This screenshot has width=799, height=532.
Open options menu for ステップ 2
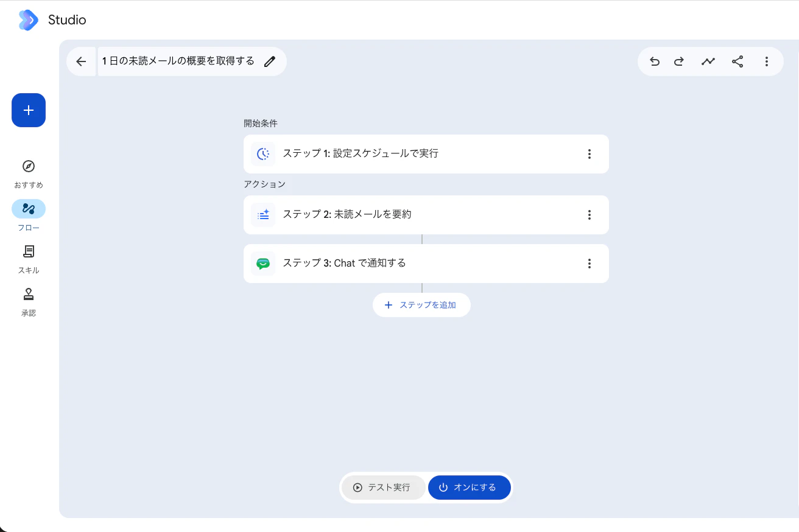[x=589, y=215]
